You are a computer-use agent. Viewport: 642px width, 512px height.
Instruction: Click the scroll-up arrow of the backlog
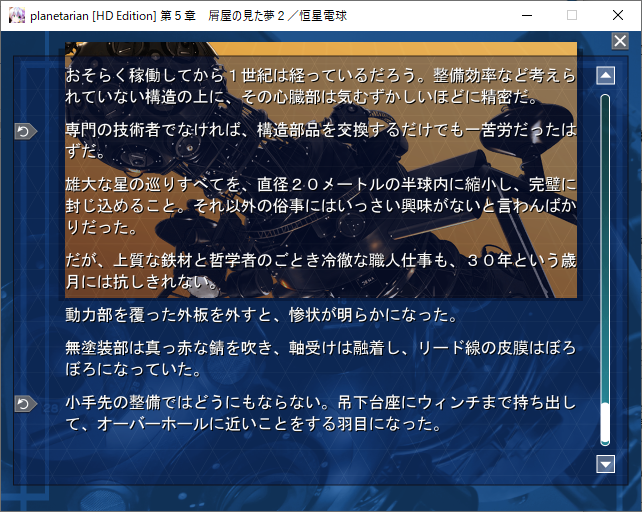pos(606,75)
